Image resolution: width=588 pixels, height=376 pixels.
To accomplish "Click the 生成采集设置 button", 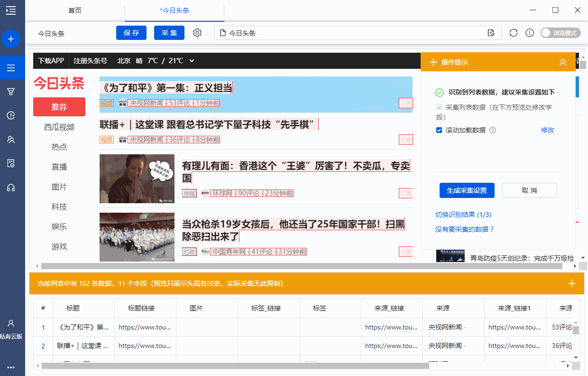I will (467, 190).
